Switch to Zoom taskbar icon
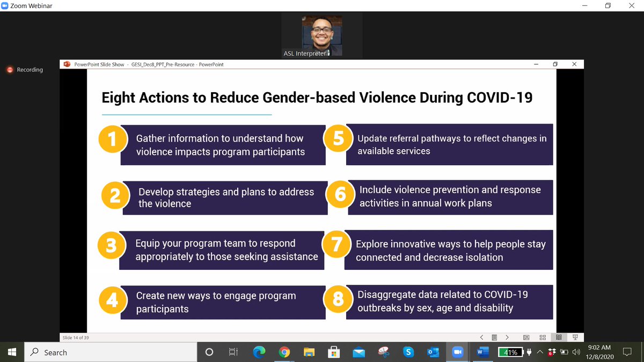644x362 pixels. pos(458,352)
